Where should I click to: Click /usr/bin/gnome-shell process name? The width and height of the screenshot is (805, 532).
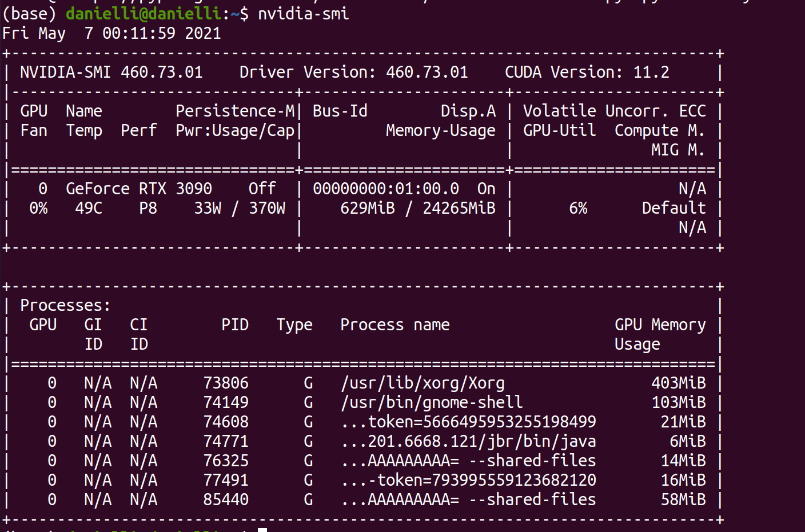[x=432, y=403]
